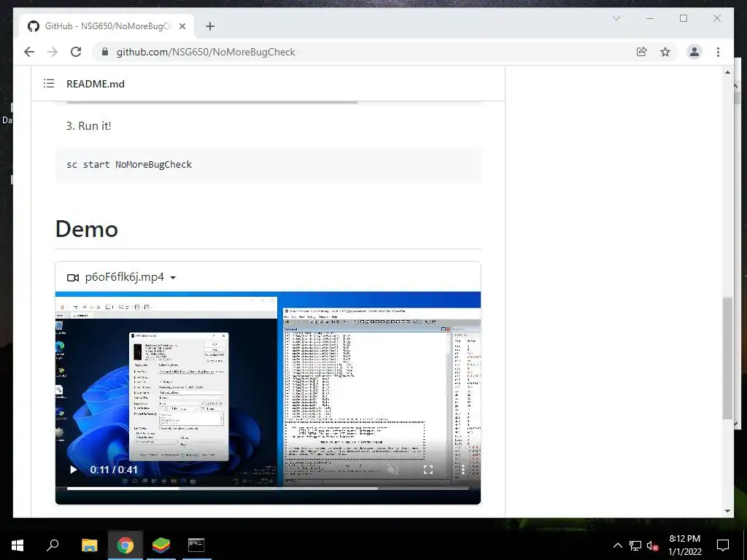
Task: Click the README.md heading
Action: point(96,84)
